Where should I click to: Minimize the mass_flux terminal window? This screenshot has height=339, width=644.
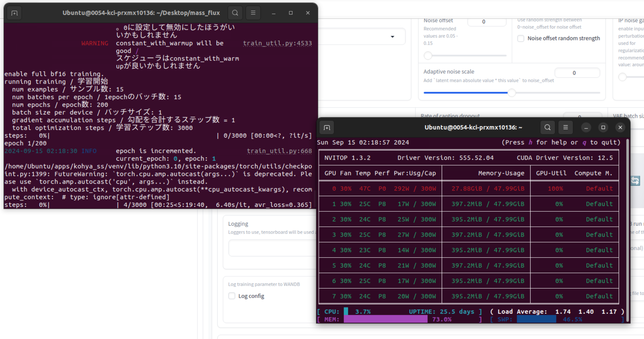tap(274, 13)
